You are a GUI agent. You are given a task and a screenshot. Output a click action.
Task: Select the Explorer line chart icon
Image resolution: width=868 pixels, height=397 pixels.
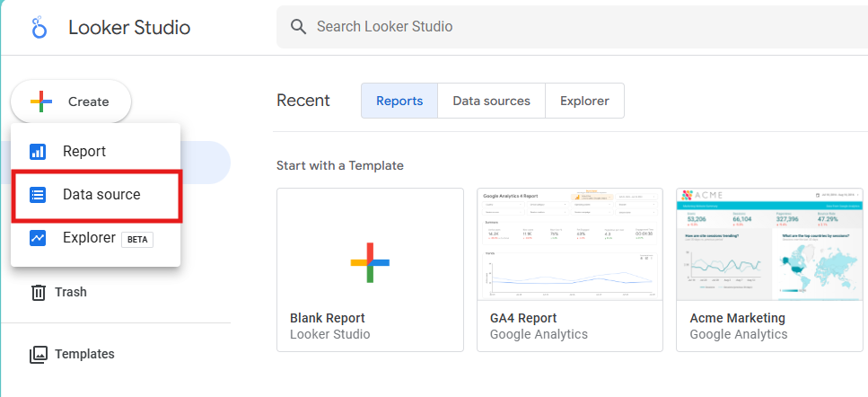click(x=38, y=238)
